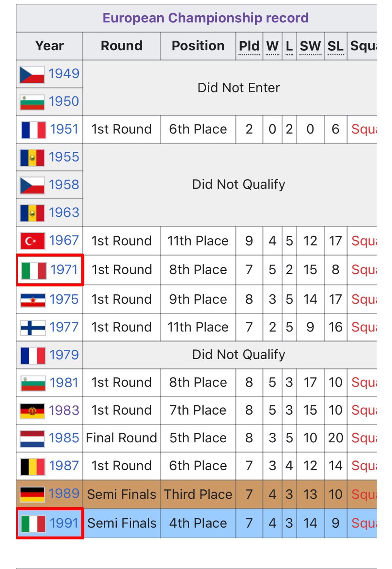
Task: Open the 1971 year link
Action: click(64, 270)
